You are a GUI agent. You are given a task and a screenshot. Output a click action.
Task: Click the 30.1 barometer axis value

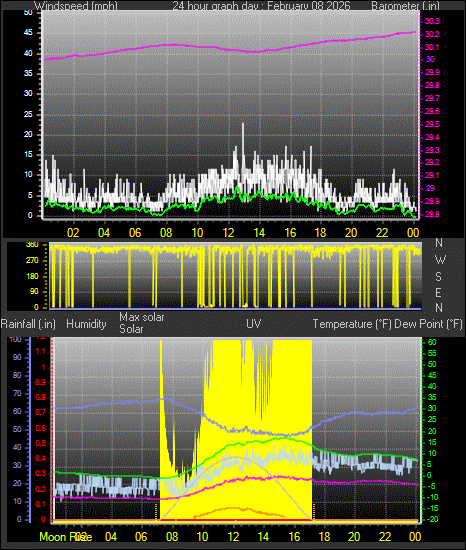[432, 47]
